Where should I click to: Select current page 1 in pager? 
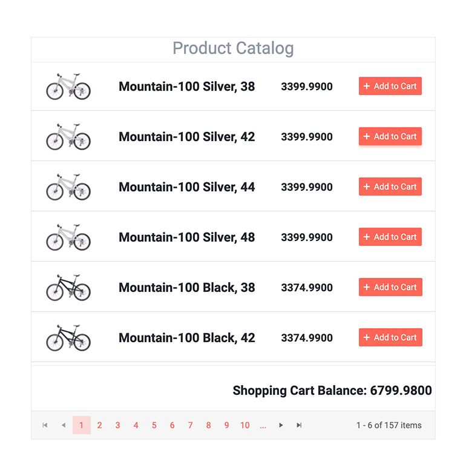click(x=81, y=425)
